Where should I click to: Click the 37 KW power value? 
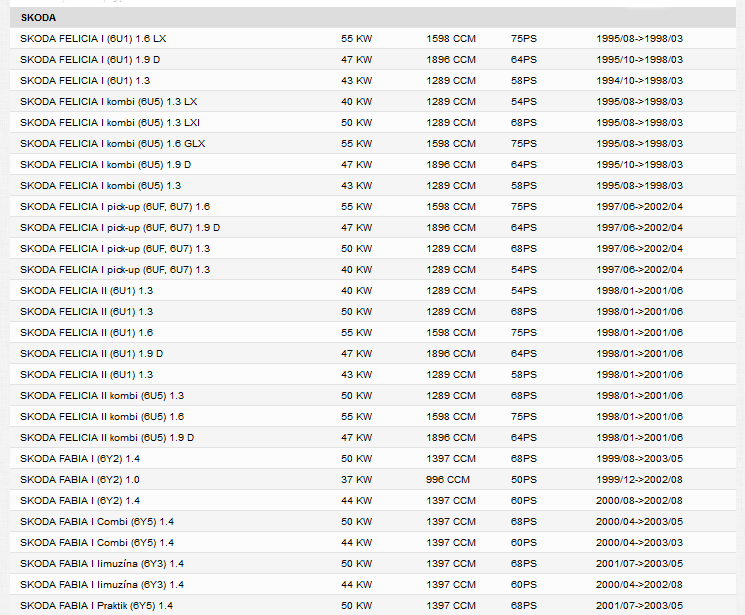[x=356, y=480]
